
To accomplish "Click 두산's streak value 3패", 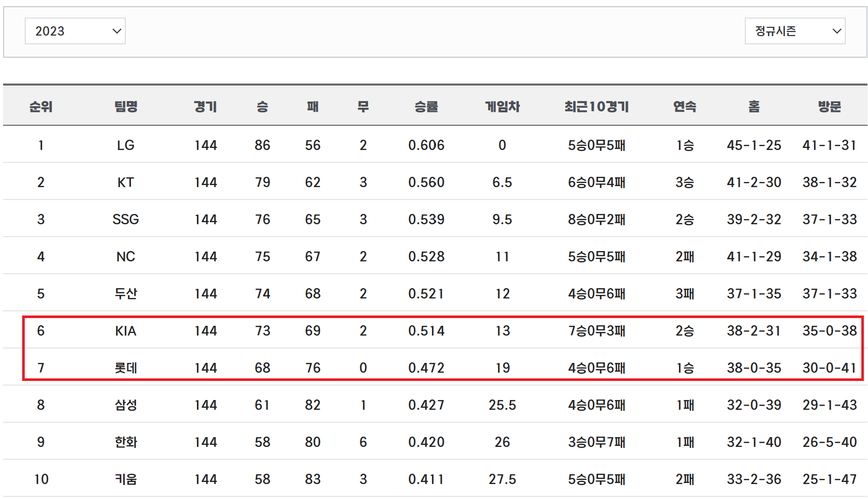I will coord(685,294).
